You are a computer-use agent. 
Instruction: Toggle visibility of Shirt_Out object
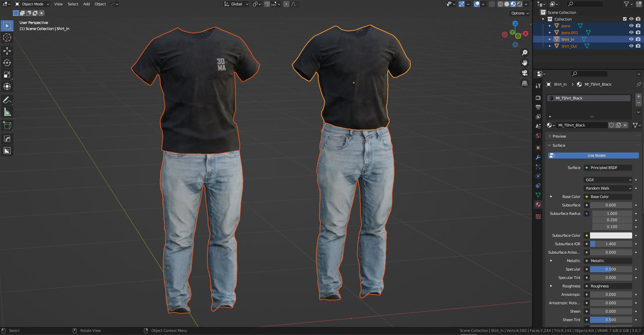(631, 46)
